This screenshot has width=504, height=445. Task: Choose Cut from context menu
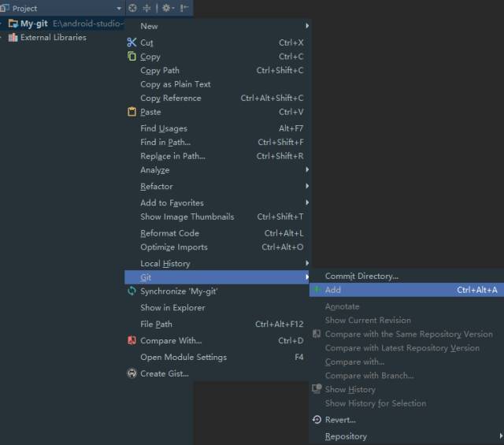pos(217,43)
